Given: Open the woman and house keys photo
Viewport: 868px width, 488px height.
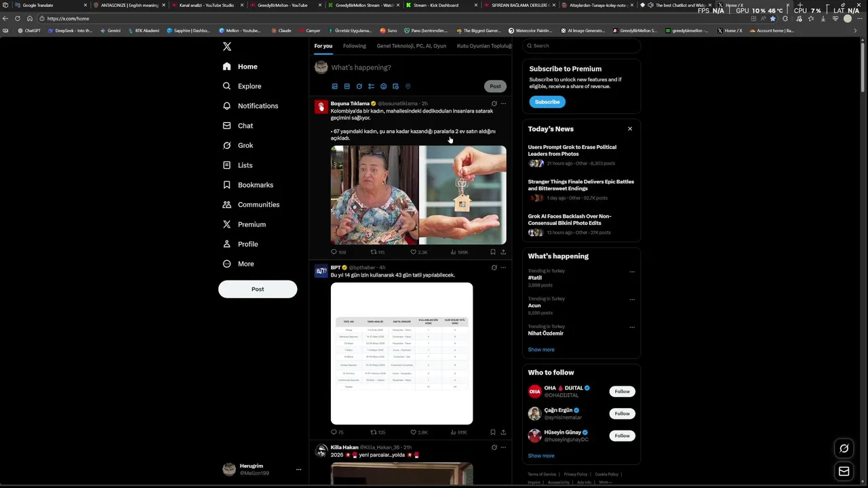Looking at the screenshot, I should coord(418,195).
